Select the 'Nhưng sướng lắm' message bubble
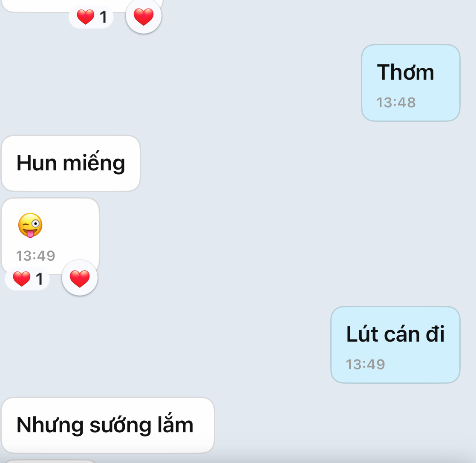 (108, 425)
